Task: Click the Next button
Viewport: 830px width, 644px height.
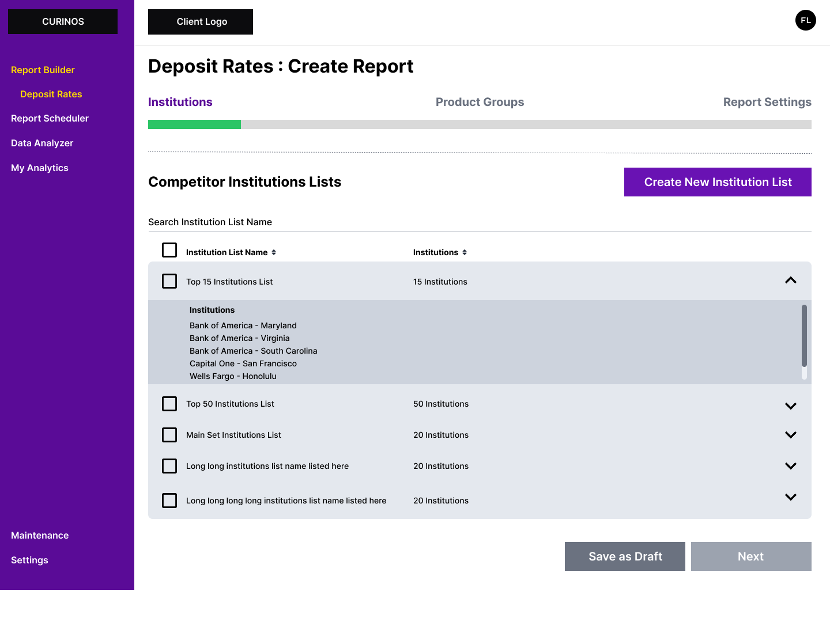Action: click(751, 556)
